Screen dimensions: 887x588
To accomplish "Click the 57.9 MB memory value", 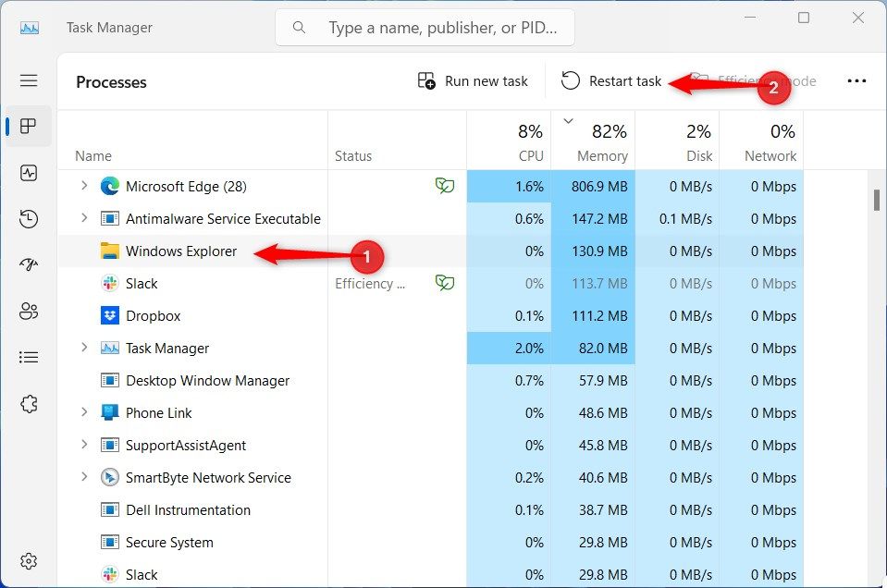I will tap(603, 381).
